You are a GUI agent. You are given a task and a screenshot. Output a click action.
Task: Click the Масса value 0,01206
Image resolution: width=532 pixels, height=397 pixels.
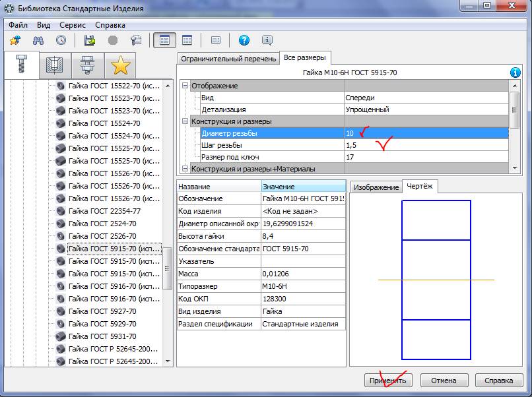coord(304,274)
